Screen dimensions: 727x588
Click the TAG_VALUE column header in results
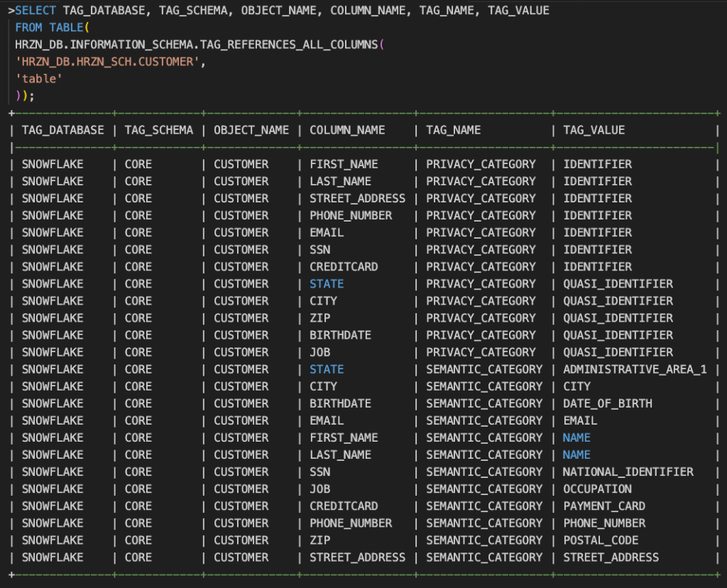pos(594,130)
